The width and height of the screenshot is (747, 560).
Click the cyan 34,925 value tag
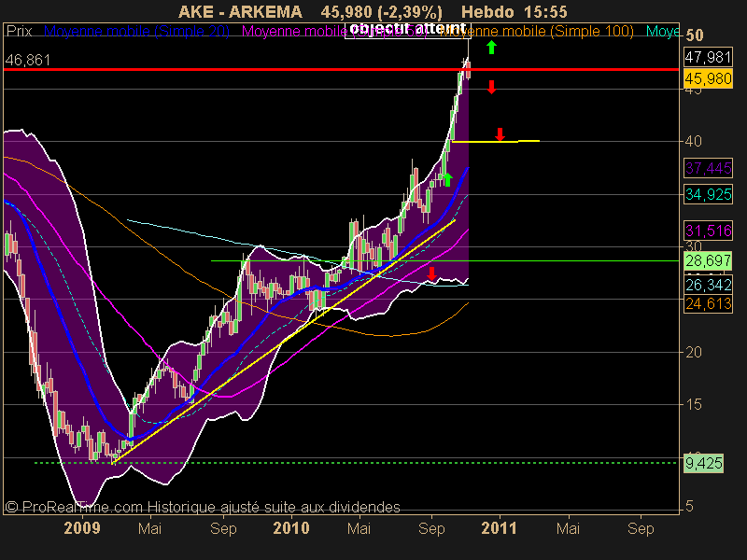tap(708, 194)
